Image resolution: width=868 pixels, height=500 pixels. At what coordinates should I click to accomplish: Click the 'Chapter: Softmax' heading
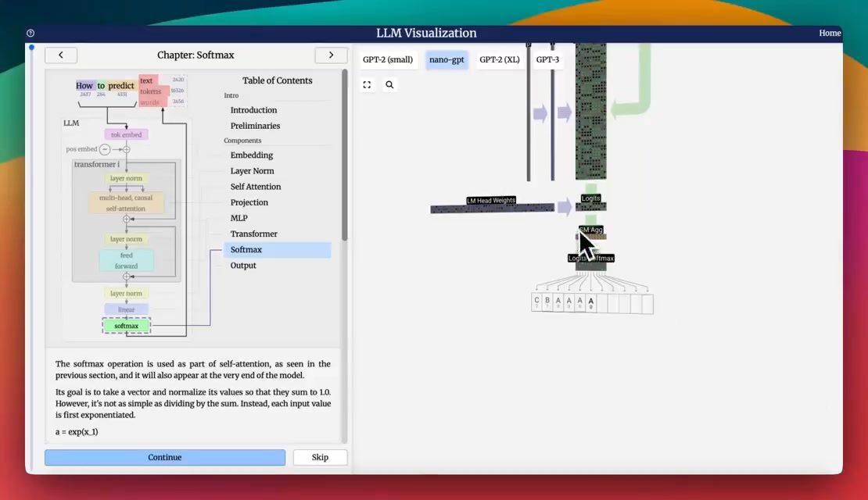(195, 55)
